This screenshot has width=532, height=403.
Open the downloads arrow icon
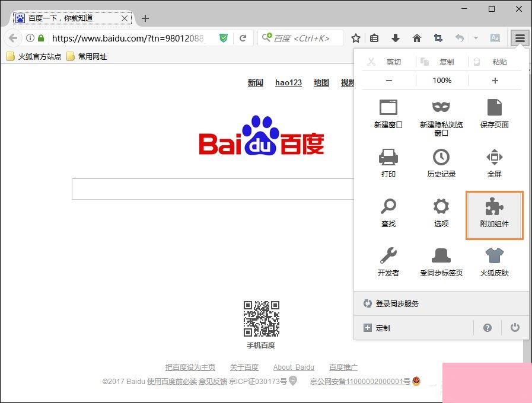[x=395, y=38]
